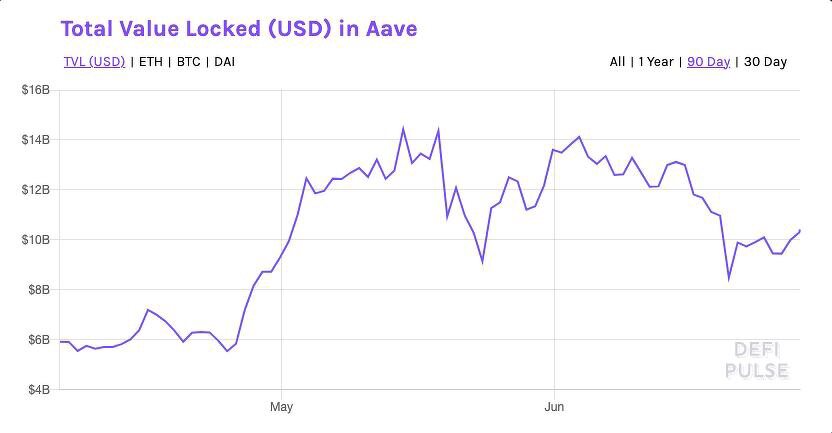Switch chart denomination to ETH
832x433 pixels.
click(151, 62)
